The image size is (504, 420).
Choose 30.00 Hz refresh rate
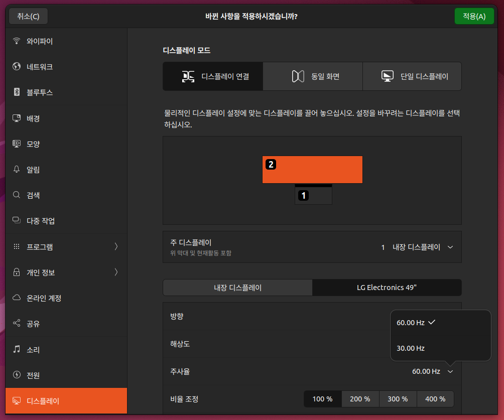pyautogui.click(x=440, y=348)
